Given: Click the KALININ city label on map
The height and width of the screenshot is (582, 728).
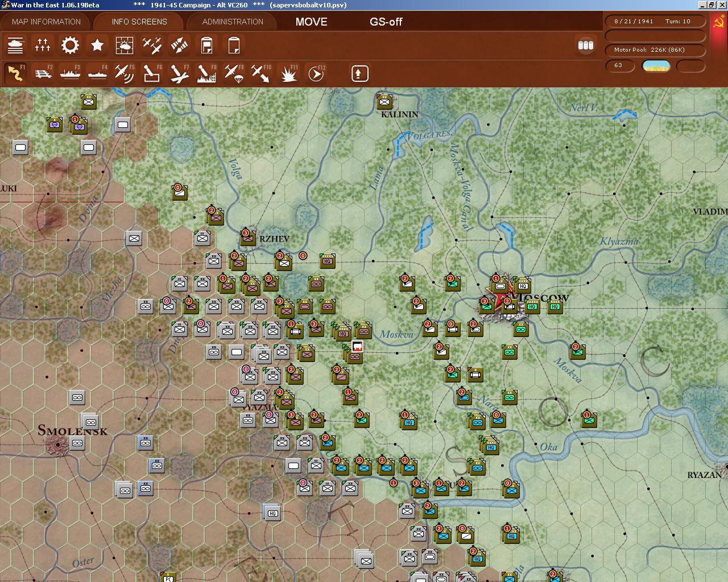Looking at the screenshot, I should pyautogui.click(x=400, y=114).
